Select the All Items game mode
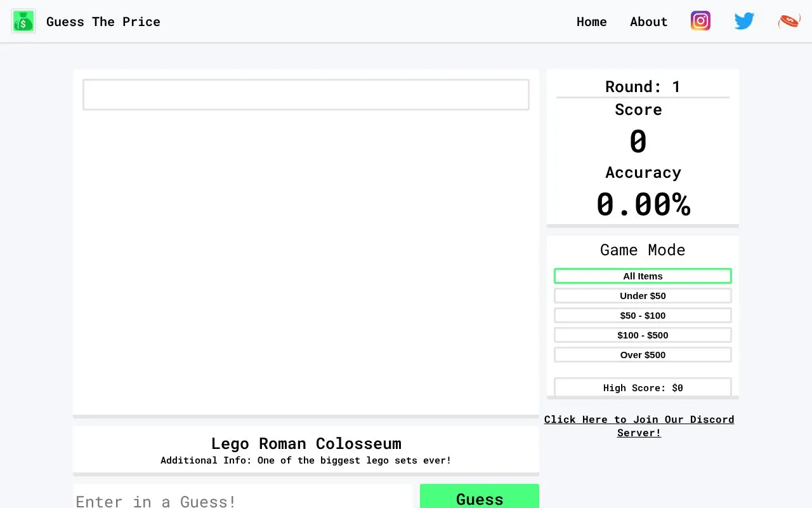The image size is (812, 508). [x=643, y=276]
